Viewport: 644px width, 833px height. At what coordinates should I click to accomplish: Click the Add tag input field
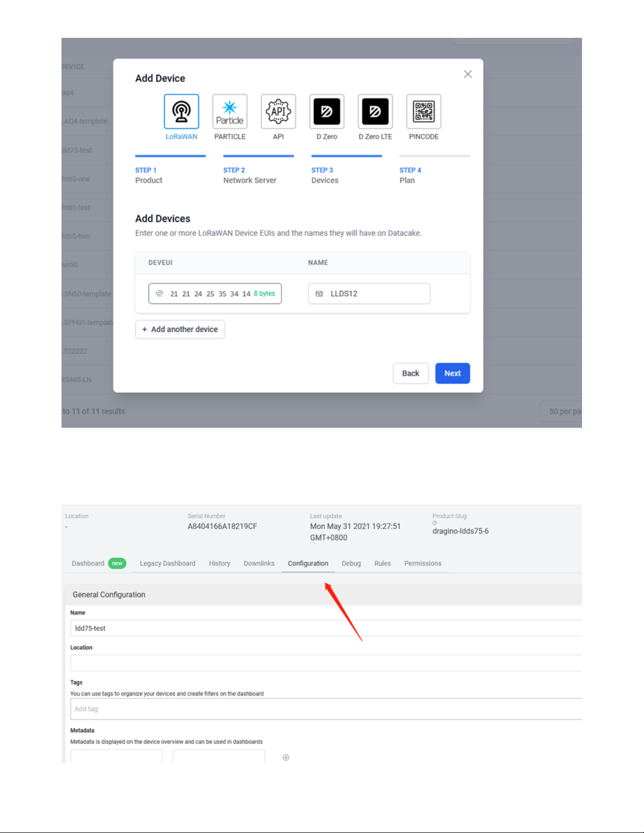[x=326, y=709]
